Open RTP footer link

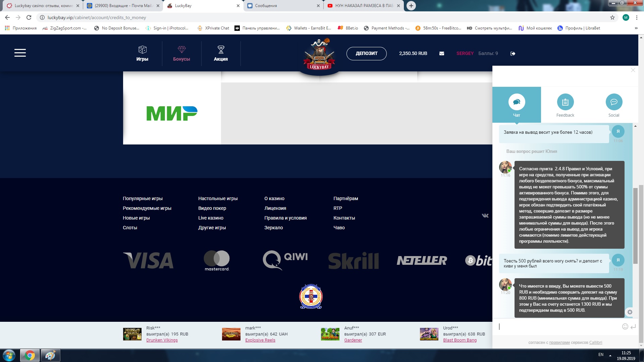(x=338, y=208)
